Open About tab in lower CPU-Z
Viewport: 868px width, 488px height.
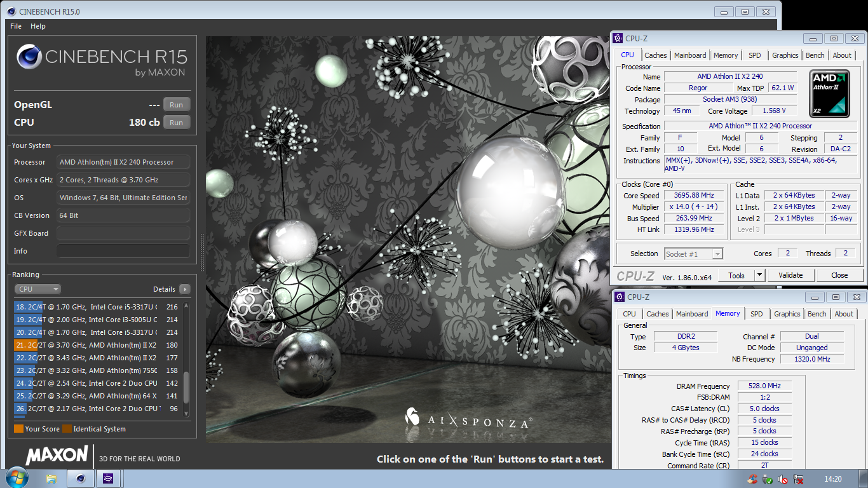click(x=844, y=314)
